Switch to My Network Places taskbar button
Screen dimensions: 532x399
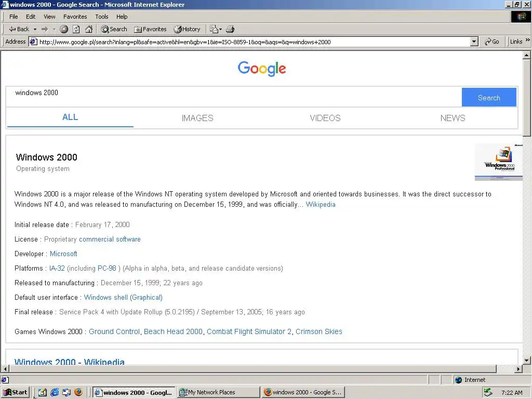[218, 393]
